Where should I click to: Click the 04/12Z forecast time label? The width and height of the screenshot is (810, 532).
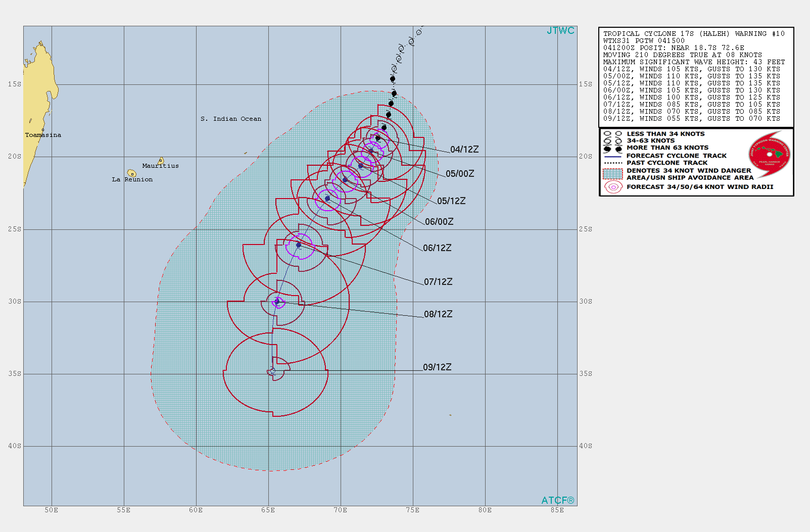click(464, 150)
